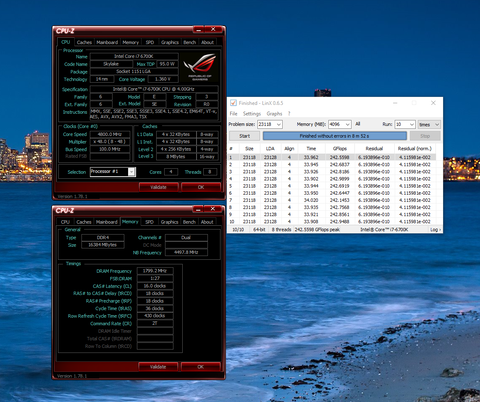Click the Residual (norm.) column header
480x402 pixels.
415,149
